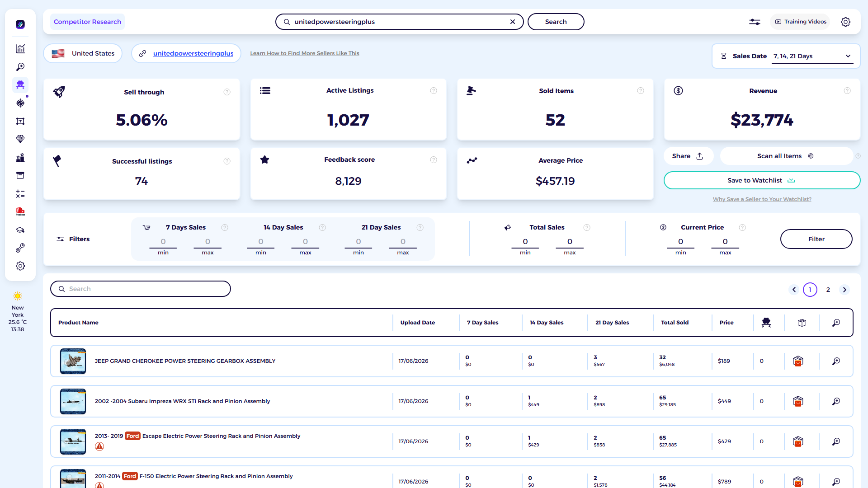This screenshot has width=868, height=488.
Task: Click the Revenue help icon
Action: pos(847,91)
